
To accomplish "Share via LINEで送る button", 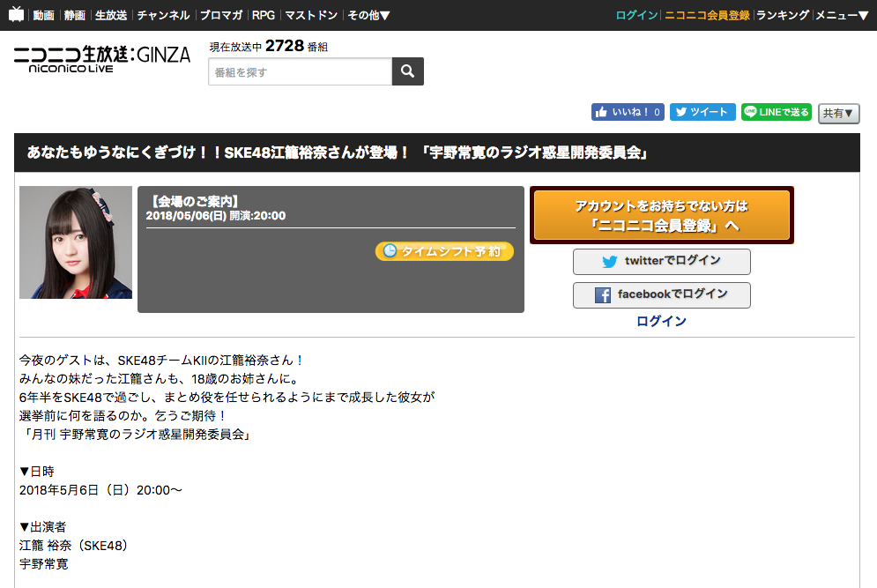I will coord(777,112).
